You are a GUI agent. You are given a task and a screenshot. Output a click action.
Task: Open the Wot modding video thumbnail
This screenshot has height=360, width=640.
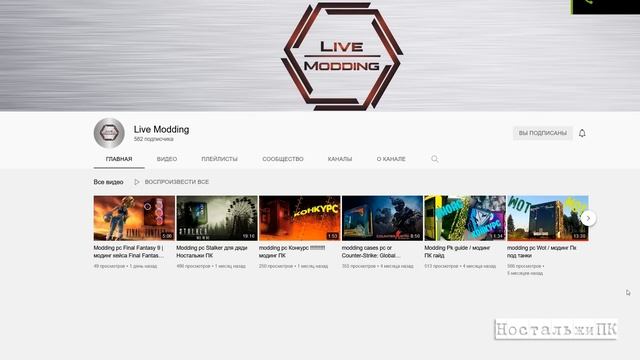click(548, 218)
